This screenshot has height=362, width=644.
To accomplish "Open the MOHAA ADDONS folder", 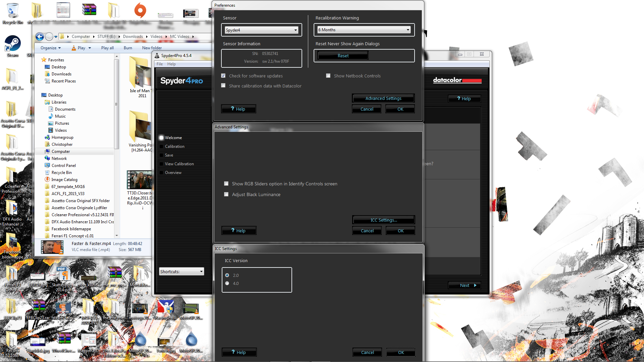I will [x=89, y=312].
